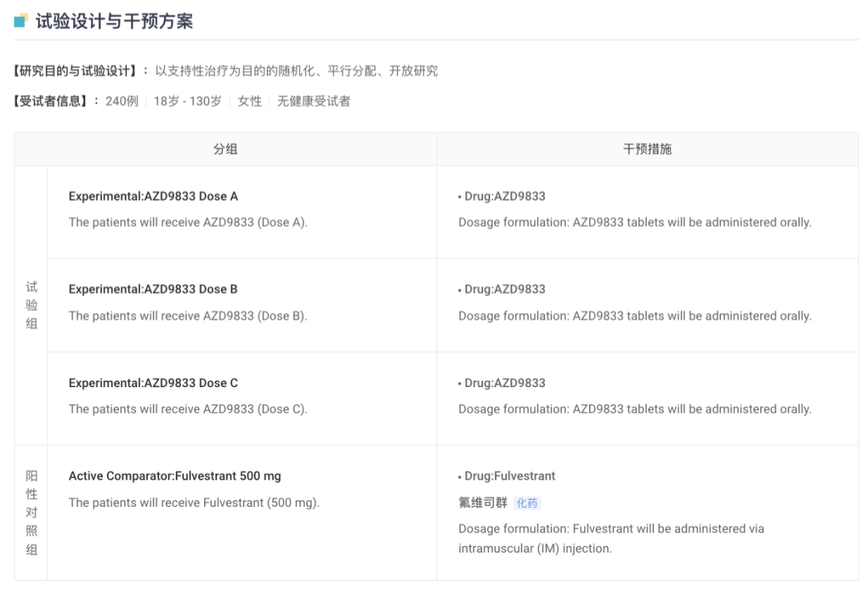Select the 干预措施 column header
Screen dimensions: 868x592
(647, 149)
